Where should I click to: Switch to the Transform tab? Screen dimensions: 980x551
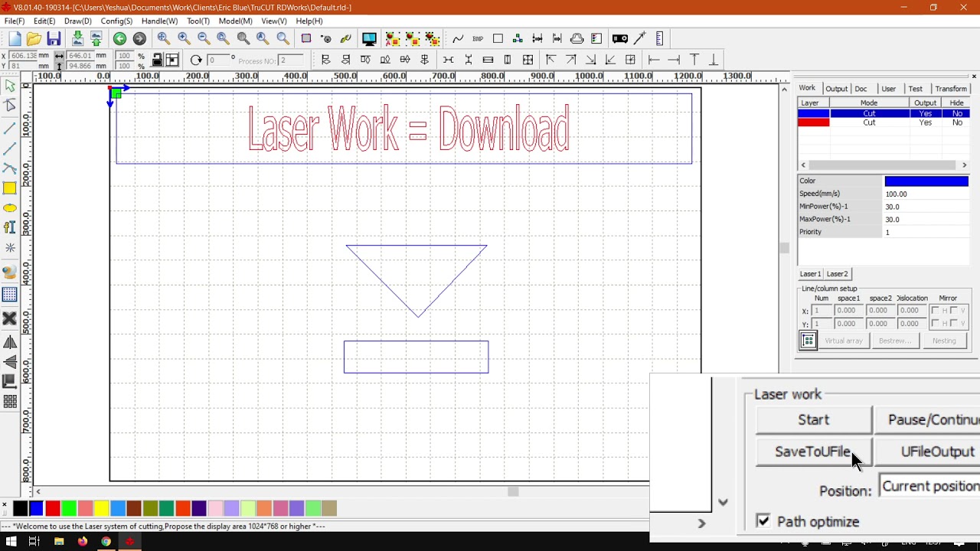tap(951, 89)
